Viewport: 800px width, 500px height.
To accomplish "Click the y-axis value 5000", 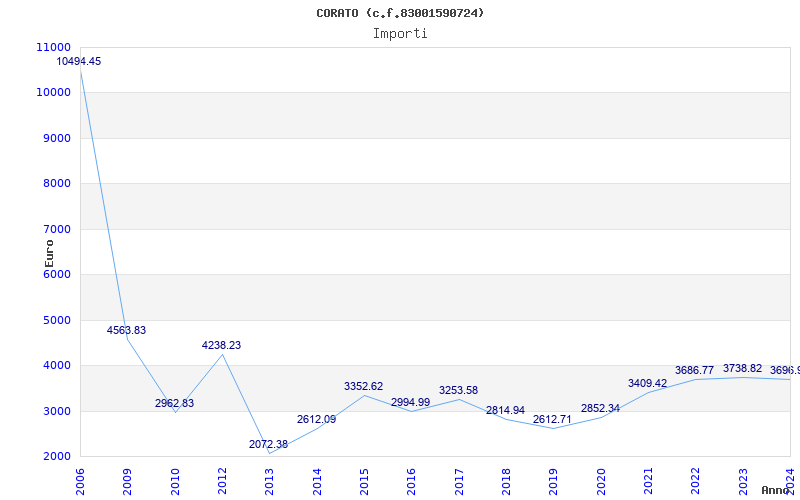I will click(55, 320).
